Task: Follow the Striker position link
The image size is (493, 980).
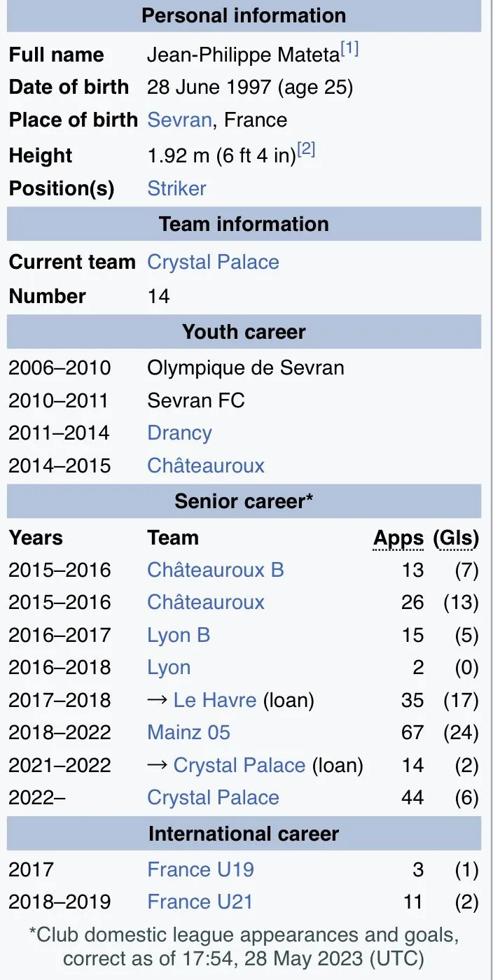Action: pyautogui.click(x=176, y=188)
